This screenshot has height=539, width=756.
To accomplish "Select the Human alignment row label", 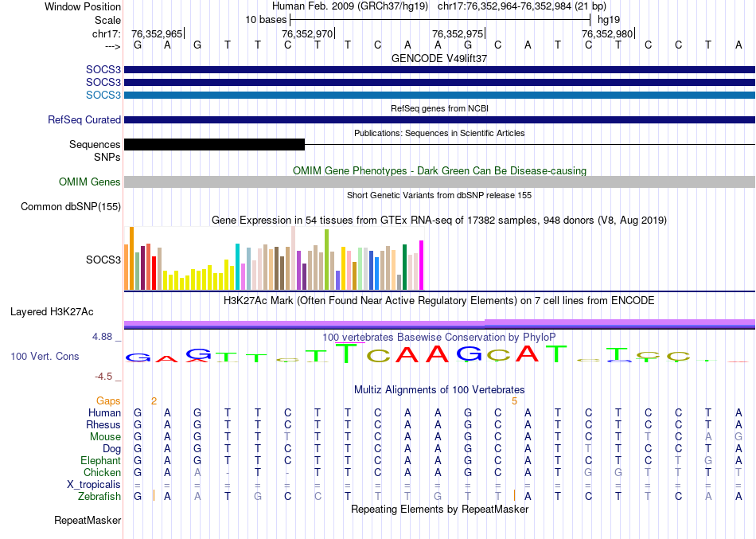I will click(x=104, y=413).
